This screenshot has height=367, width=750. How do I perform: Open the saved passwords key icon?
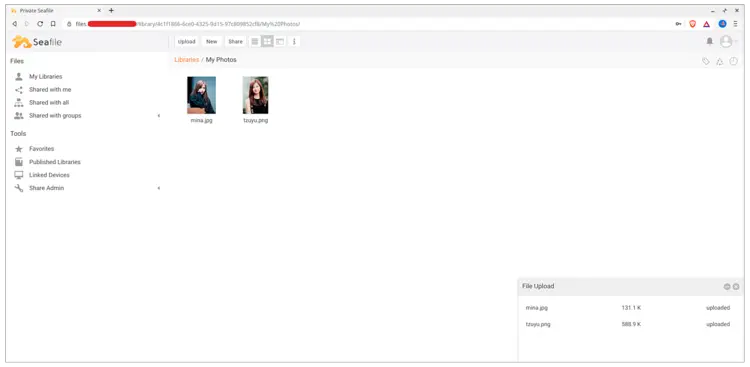coord(678,24)
